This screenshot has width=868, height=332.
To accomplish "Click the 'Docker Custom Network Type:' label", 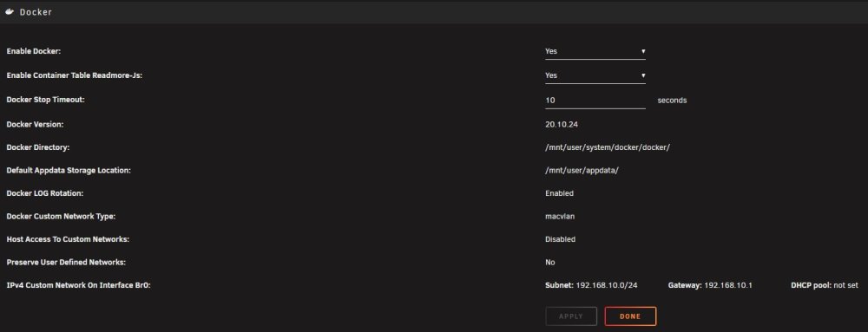I will click(61, 217).
